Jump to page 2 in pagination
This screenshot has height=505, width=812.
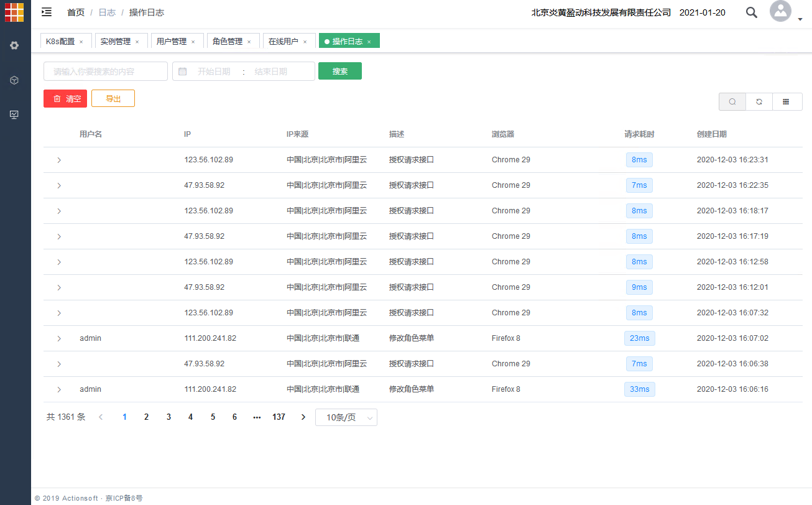(147, 417)
